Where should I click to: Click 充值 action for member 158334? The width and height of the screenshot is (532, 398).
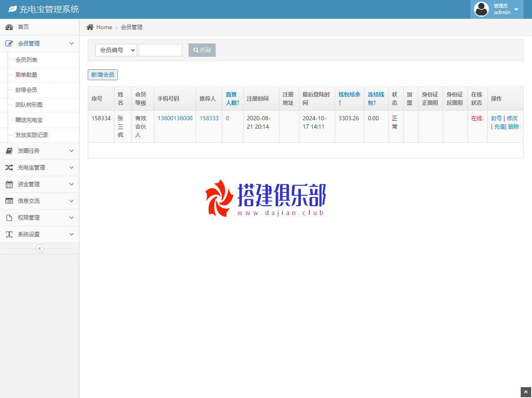(499, 127)
